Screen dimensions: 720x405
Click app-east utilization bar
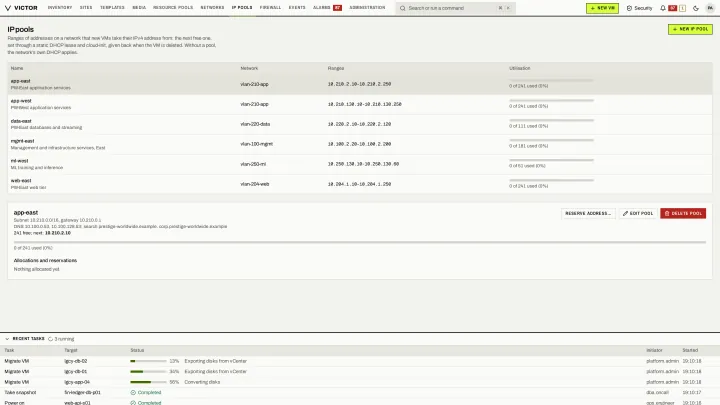tap(551, 80)
